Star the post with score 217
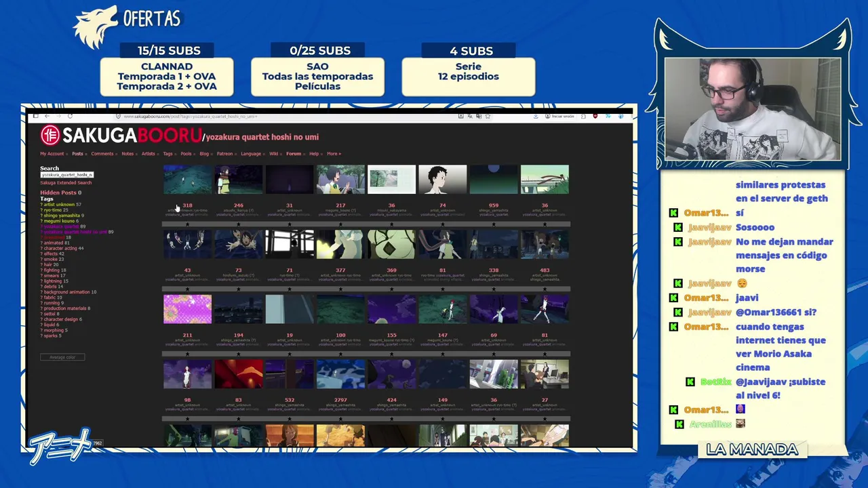 340,224
